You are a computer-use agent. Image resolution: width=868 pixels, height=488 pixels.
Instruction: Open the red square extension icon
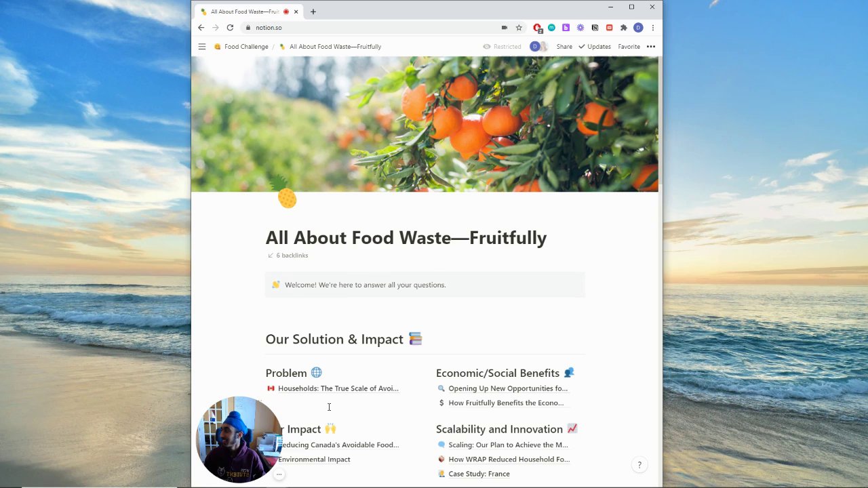pos(609,28)
